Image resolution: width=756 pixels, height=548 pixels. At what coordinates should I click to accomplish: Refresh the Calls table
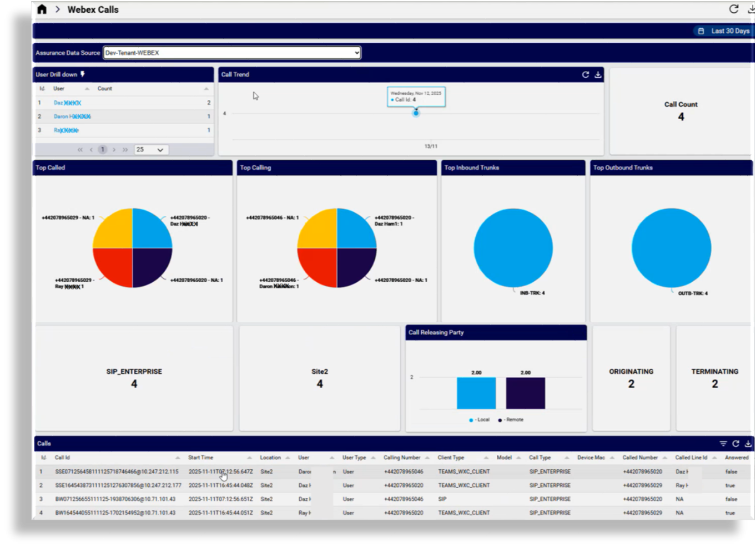click(735, 444)
